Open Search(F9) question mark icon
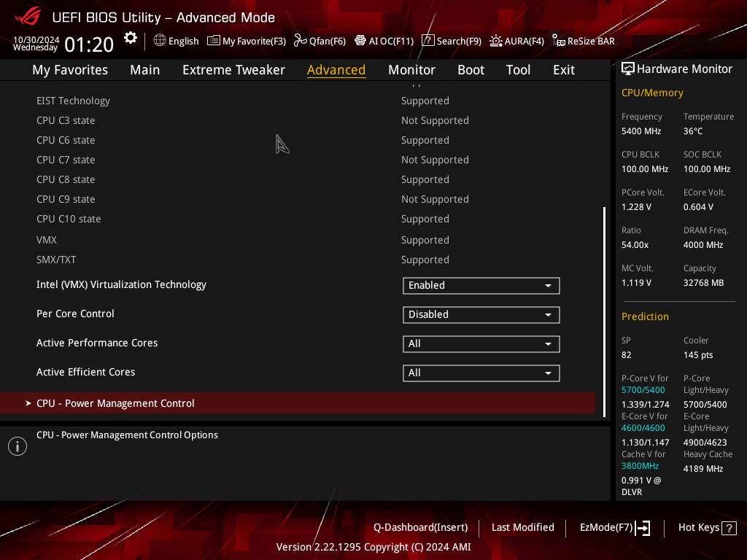Screen dimensions: 747x560 tap(427, 41)
